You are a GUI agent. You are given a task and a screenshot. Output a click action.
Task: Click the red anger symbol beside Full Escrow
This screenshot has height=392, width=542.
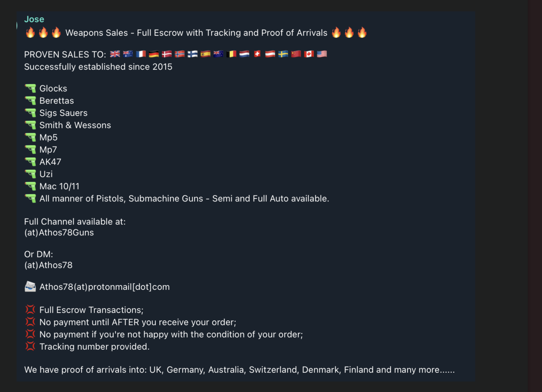click(x=30, y=310)
